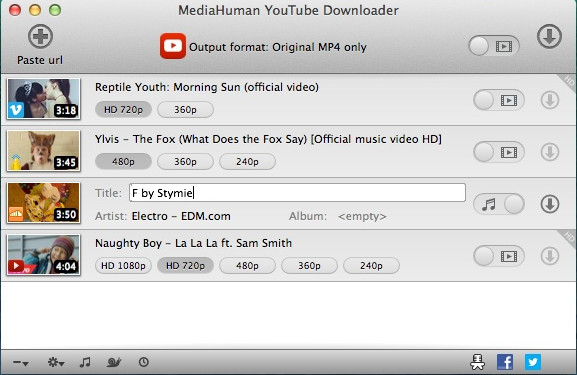Click the red YouTube logo icon
This screenshot has width=577, height=375.
pyautogui.click(x=173, y=46)
